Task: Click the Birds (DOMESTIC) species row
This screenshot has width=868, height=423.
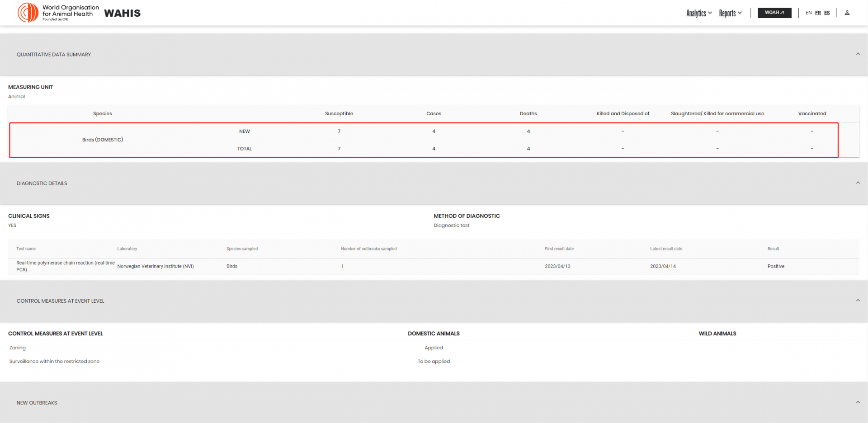Action: [x=424, y=140]
